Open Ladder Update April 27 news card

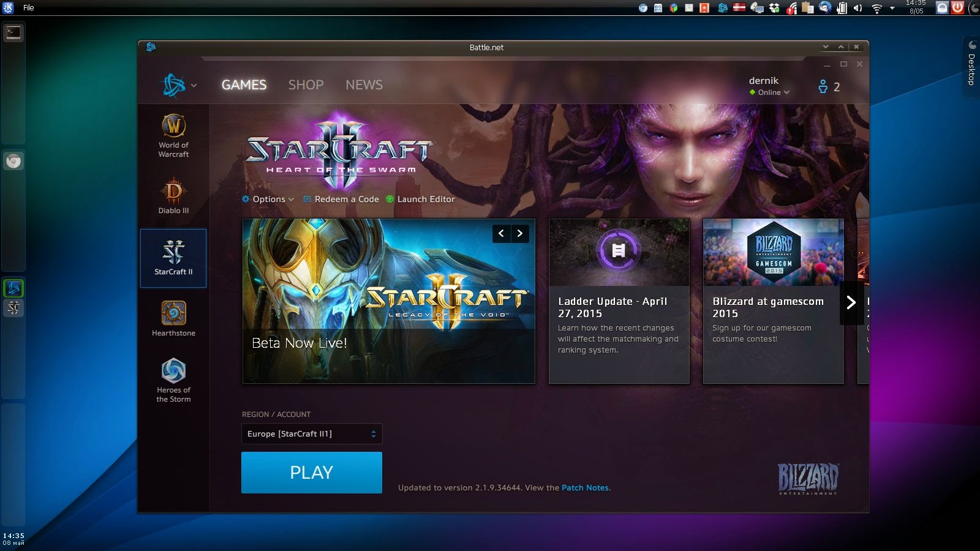(619, 301)
